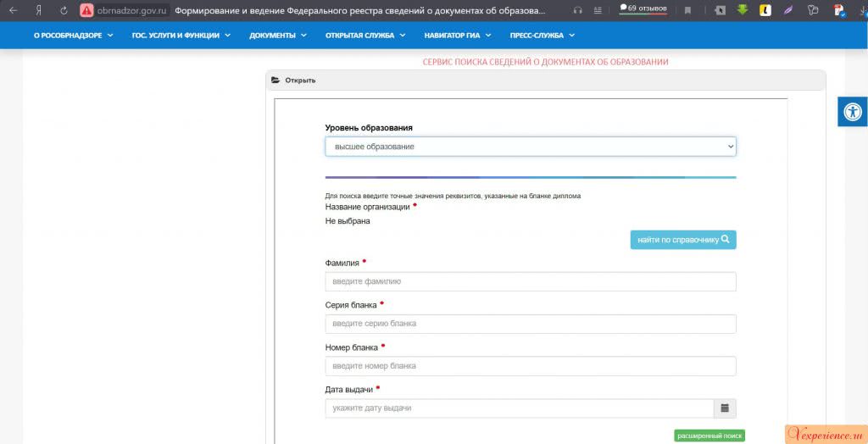Click the '69 отзывов' reviews button
This screenshot has width=868, height=444.
pos(643,9)
